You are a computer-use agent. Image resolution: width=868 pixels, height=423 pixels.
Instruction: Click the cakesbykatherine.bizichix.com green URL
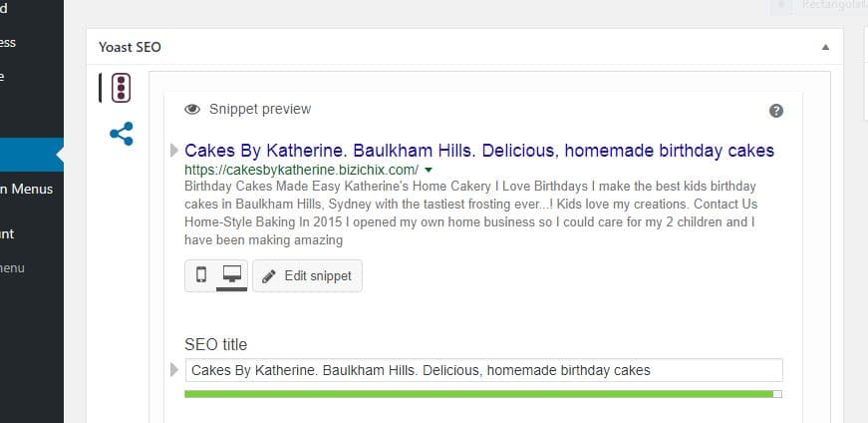301,170
